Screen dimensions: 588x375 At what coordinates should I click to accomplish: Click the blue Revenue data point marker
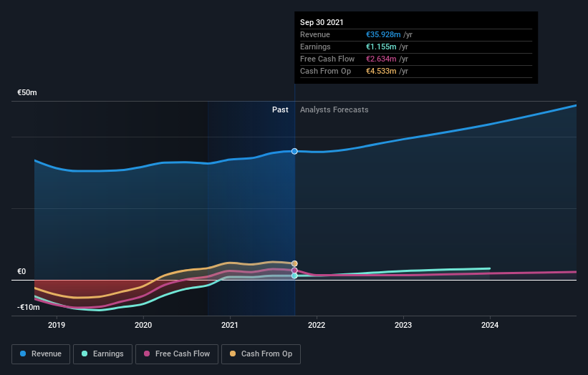pos(294,151)
